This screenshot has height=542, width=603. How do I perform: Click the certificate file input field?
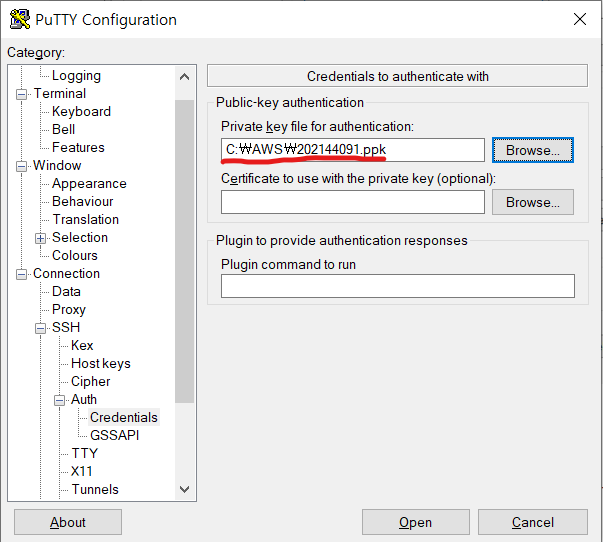[x=353, y=202]
